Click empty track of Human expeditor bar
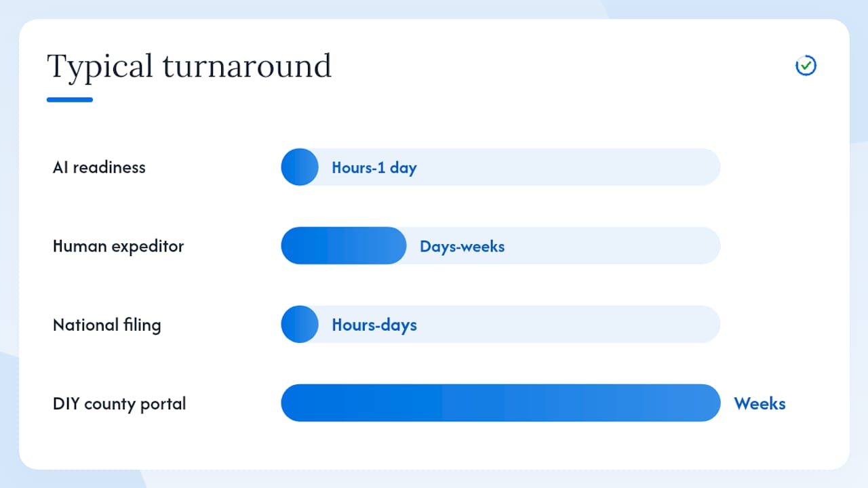 coord(614,245)
